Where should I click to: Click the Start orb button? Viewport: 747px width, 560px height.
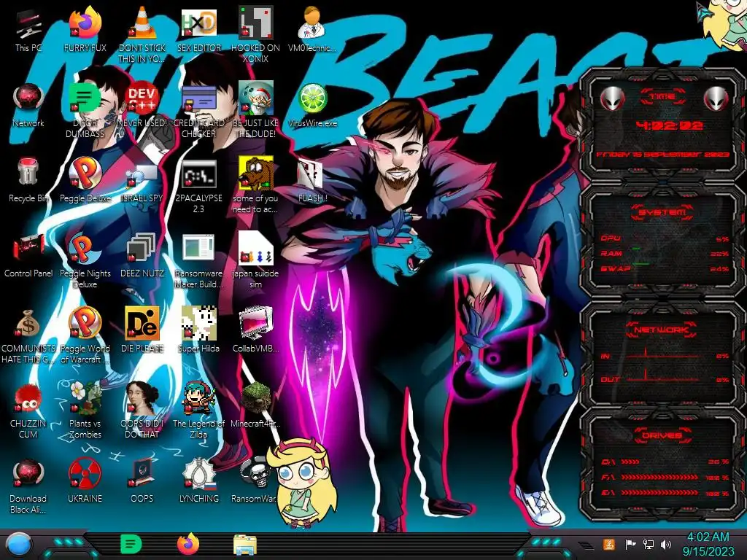point(19,544)
